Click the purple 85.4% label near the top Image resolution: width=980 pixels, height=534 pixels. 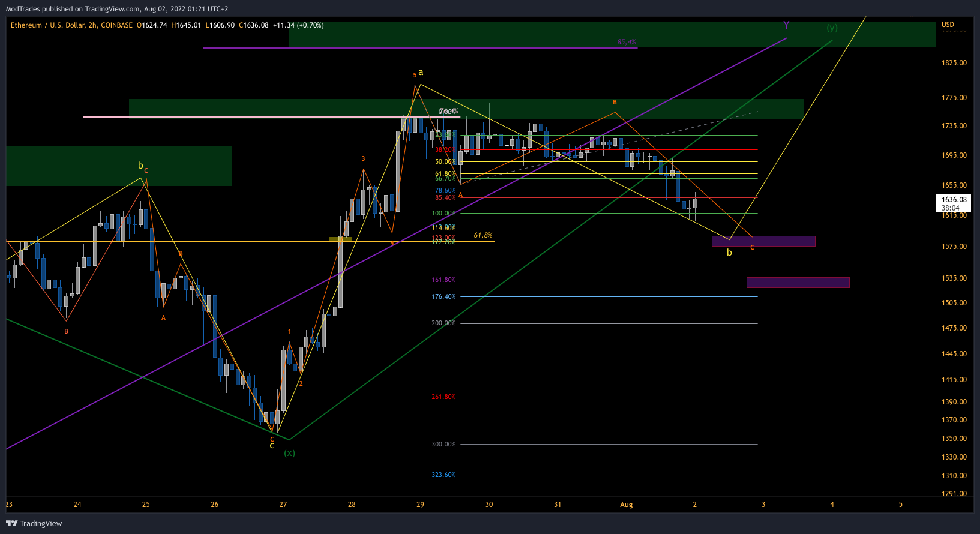pyautogui.click(x=627, y=42)
